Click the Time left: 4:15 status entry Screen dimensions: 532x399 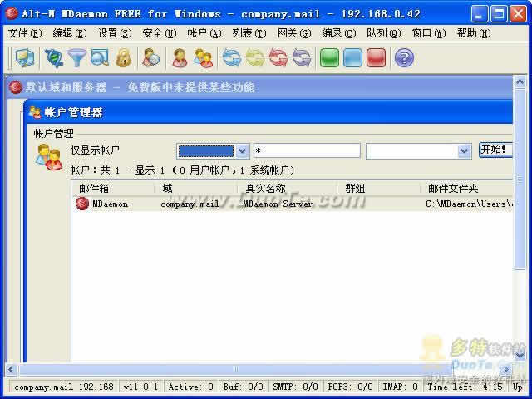[465, 387]
